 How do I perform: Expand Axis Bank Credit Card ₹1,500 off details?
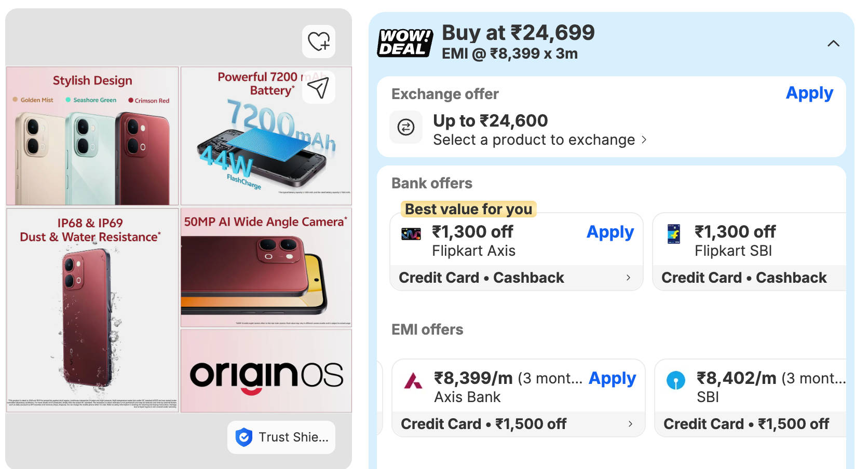pyautogui.click(x=519, y=424)
